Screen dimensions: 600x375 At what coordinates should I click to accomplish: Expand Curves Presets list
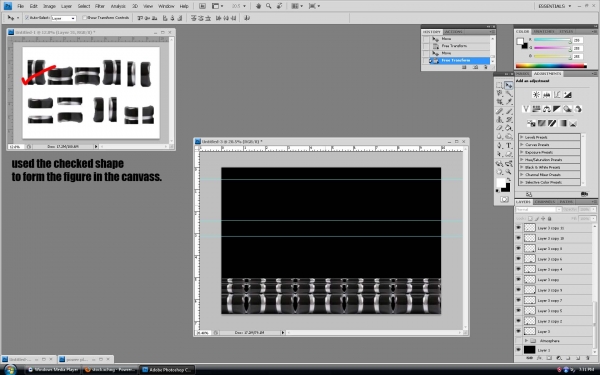(522, 145)
